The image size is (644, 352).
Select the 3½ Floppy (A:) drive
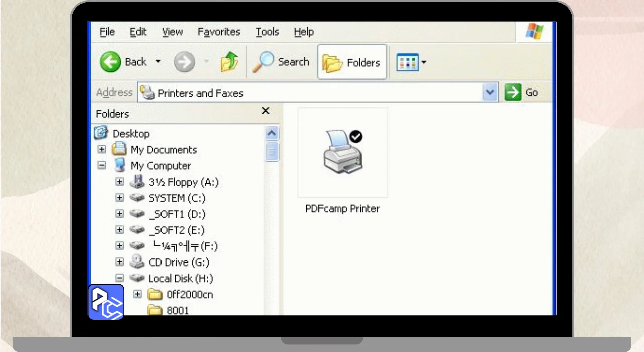(x=183, y=182)
